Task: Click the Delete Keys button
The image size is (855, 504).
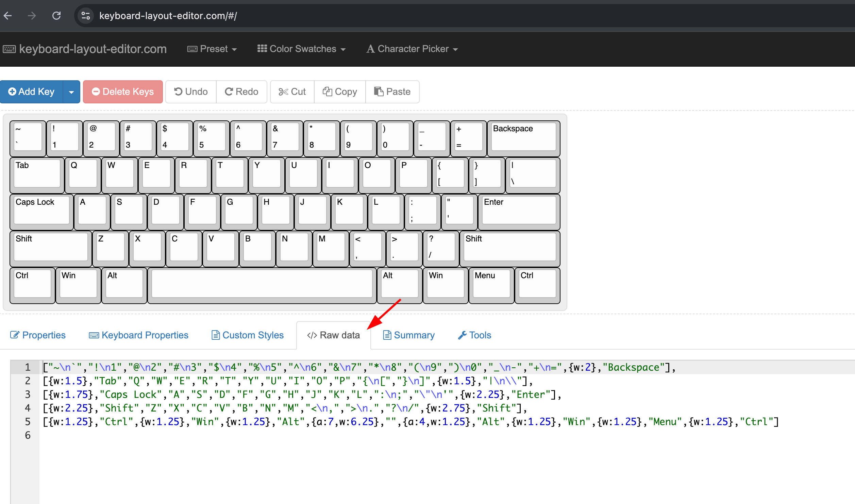Action: click(x=122, y=91)
